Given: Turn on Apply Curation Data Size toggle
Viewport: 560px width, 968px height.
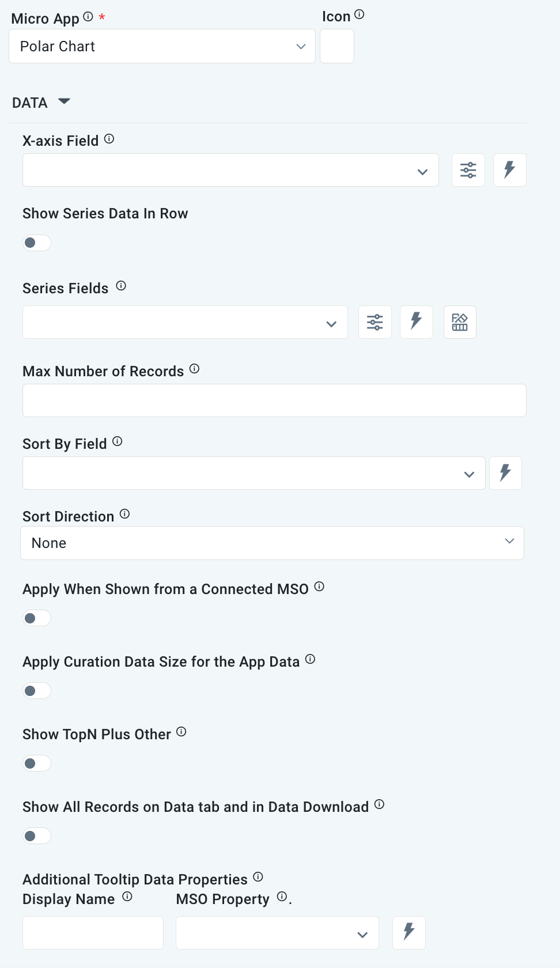Looking at the screenshot, I should coord(36,690).
